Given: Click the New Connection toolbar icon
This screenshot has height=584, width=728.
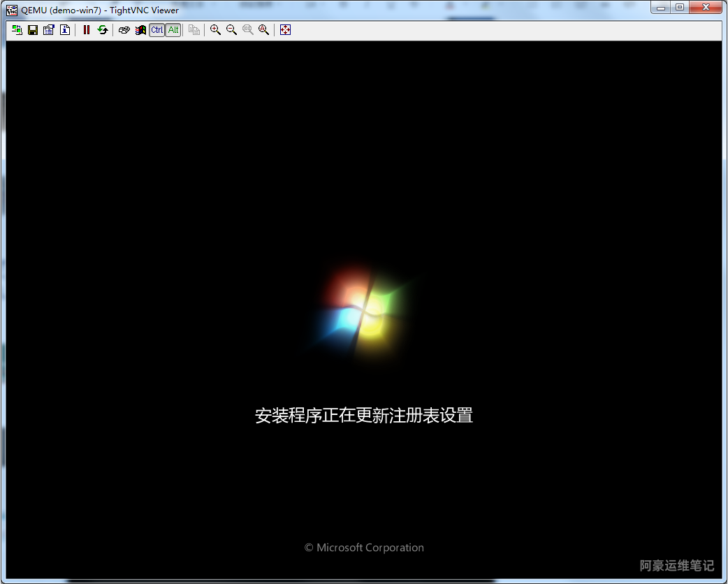Looking at the screenshot, I should point(17,30).
